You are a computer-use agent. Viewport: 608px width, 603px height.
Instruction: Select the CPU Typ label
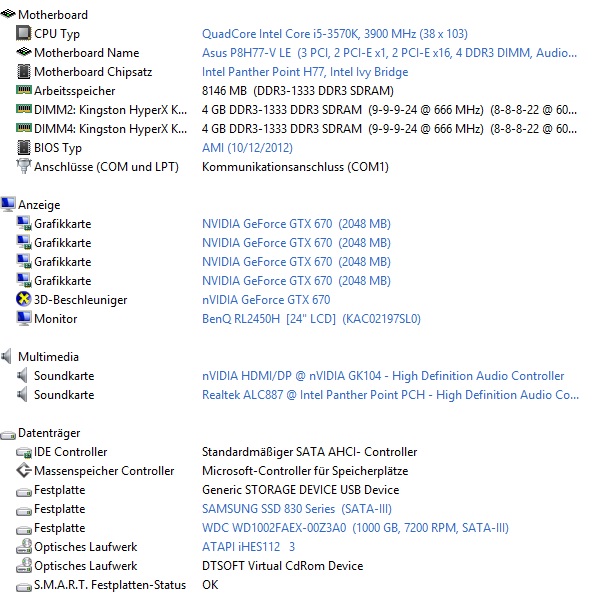pos(57,34)
